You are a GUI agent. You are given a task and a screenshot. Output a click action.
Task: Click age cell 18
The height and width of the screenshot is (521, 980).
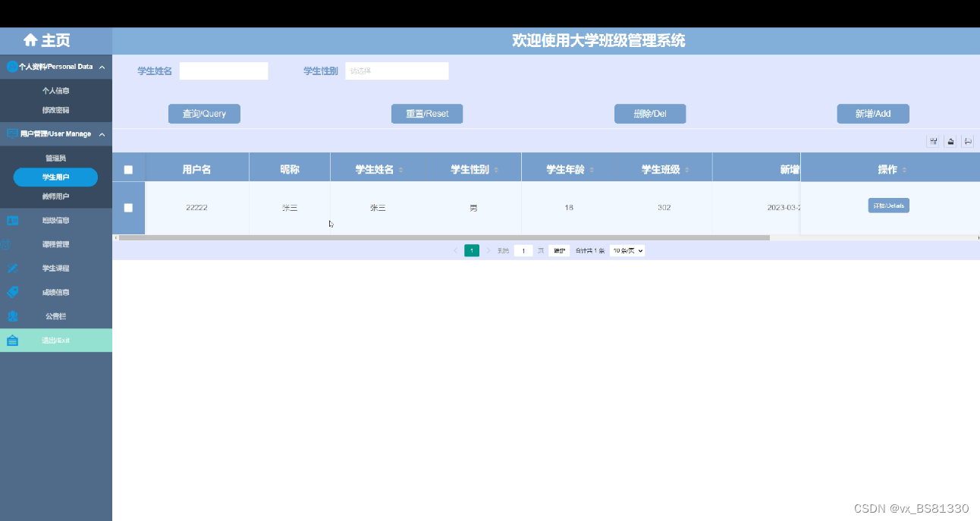point(569,208)
